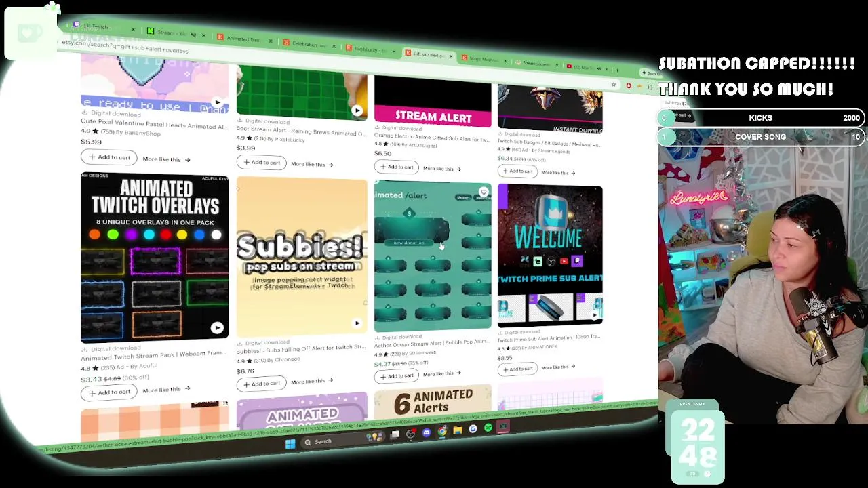Open the Subbies pop subs product image
The image size is (868, 488).
tap(302, 258)
